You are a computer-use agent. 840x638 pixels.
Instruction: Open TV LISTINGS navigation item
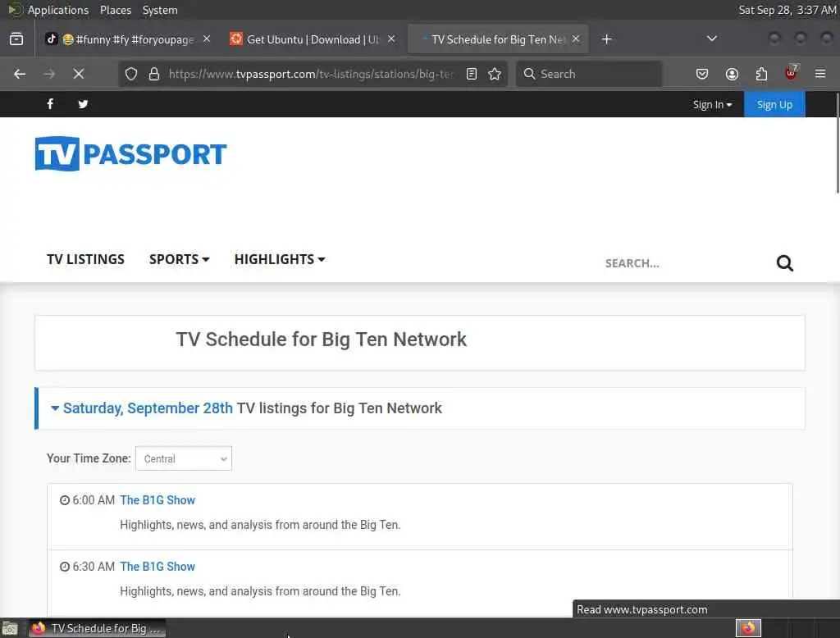(85, 259)
